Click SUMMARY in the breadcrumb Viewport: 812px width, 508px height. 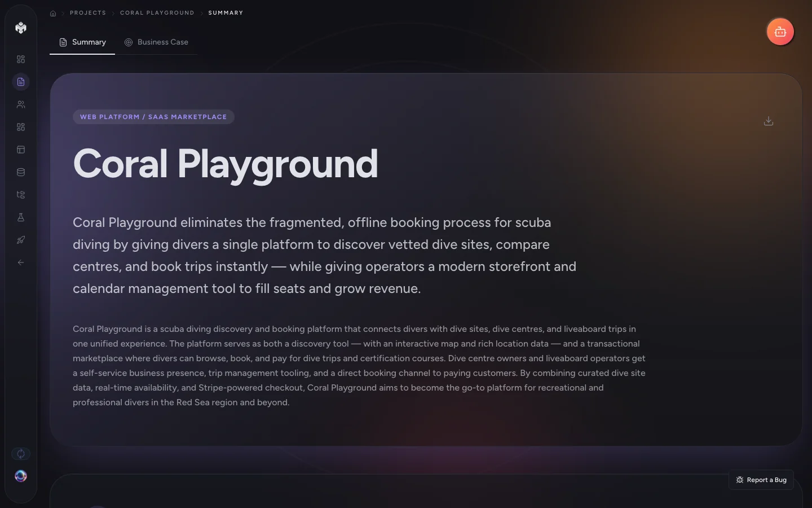tap(226, 12)
